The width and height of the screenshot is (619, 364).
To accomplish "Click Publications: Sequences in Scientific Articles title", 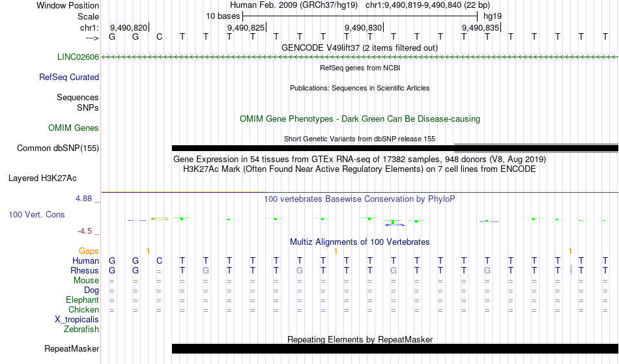I will (360, 88).
